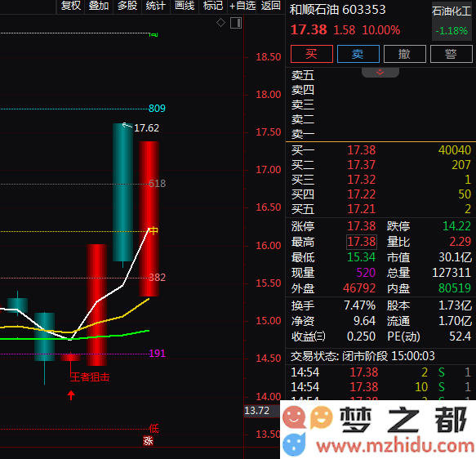Click the 换手 value 7.47%
476x459 pixels.
pos(360,305)
